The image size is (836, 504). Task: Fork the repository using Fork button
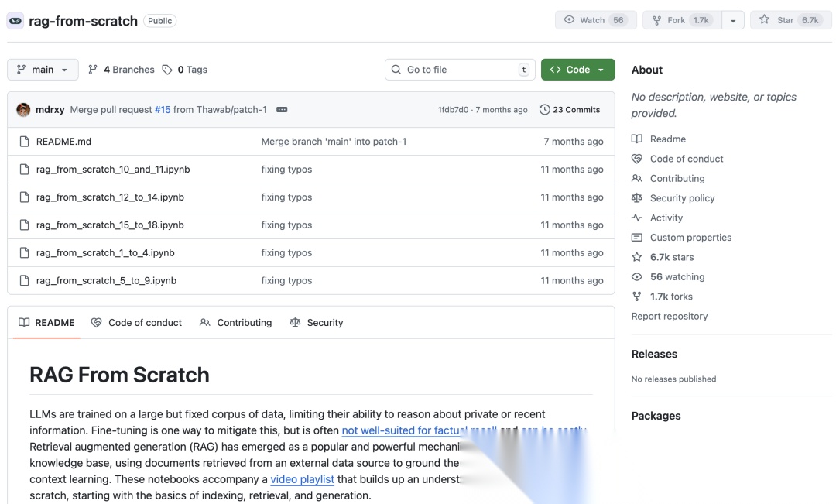(x=682, y=20)
